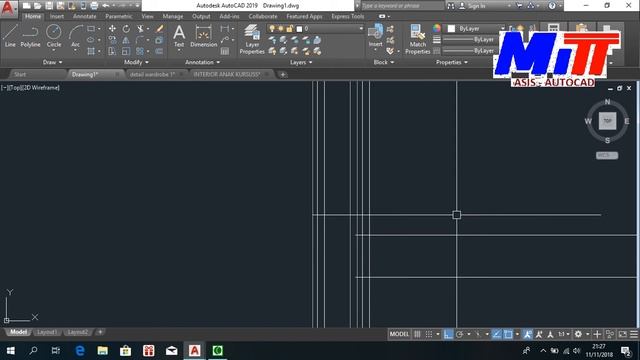The image size is (640, 360).
Task: Expand the Draw panel
Action: (53, 62)
